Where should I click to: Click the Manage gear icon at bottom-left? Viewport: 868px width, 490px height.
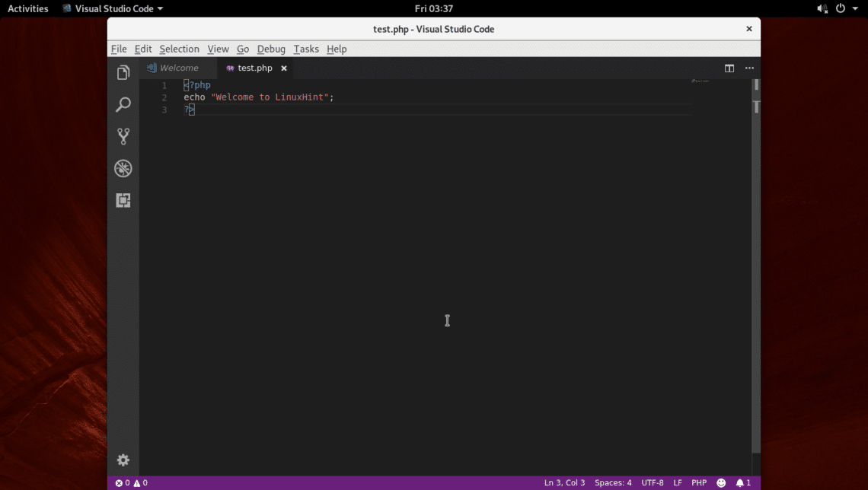click(x=123, y=460)
